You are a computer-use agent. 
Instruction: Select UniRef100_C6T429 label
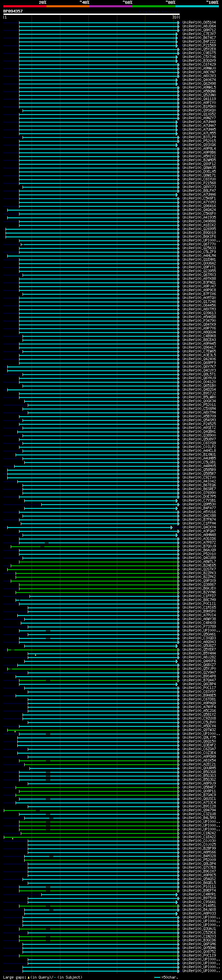point(199,64)
